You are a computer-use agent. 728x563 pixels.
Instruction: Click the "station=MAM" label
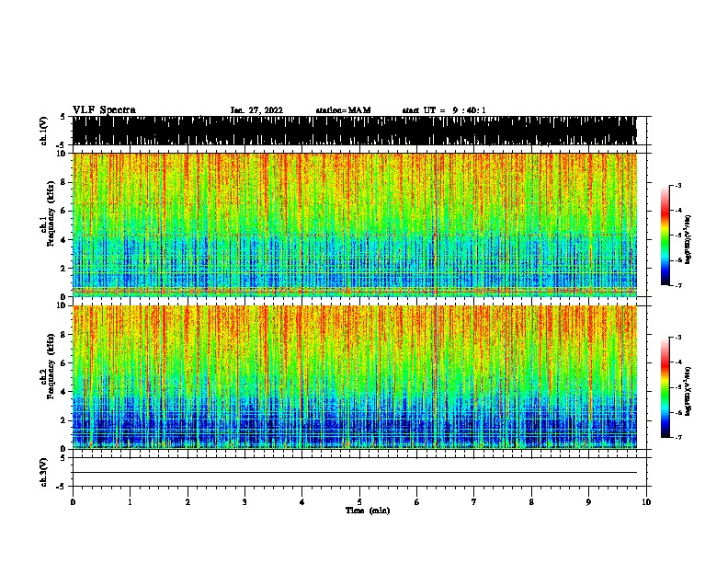[343, 110]
